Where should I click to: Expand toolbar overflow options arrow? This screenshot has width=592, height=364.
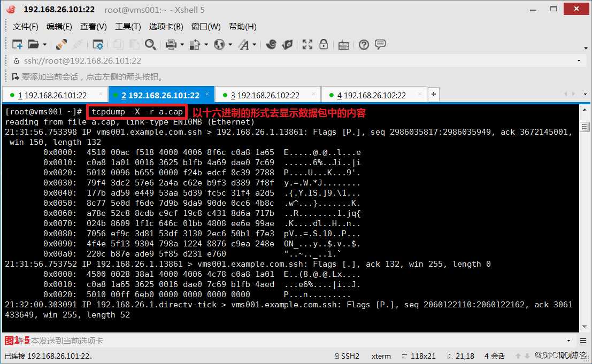586,48
